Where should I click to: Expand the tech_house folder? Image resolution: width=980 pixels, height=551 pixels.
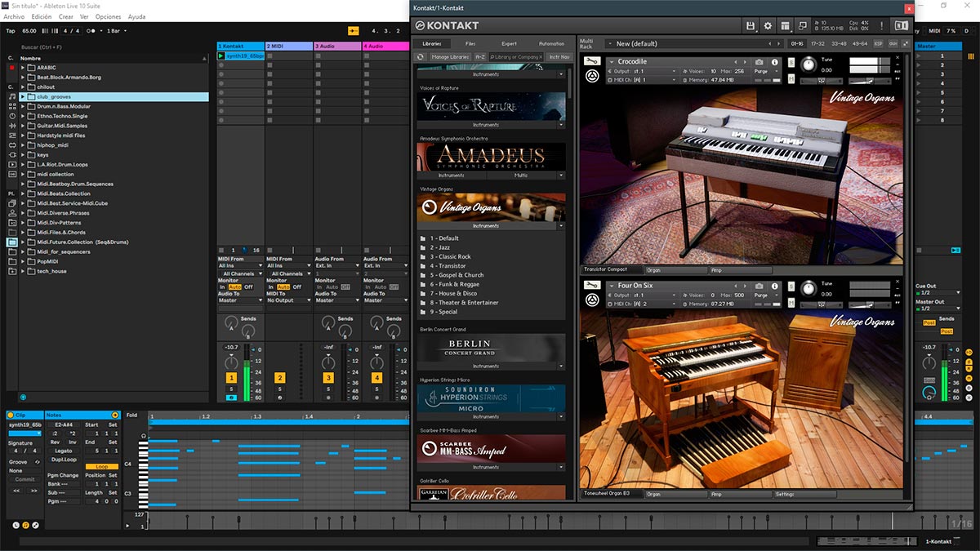pos(23,271)
